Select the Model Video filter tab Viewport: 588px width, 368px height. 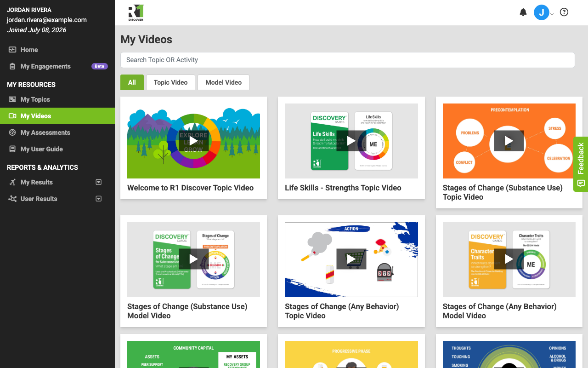[223, 82]
